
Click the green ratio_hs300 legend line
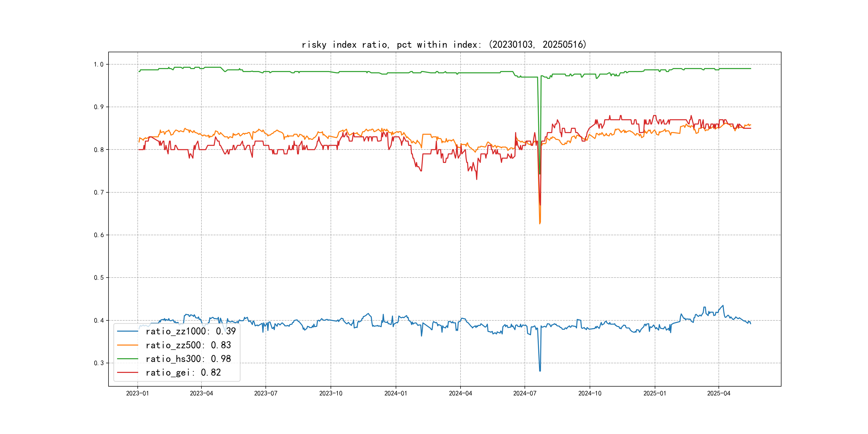[x=127, y=359]
